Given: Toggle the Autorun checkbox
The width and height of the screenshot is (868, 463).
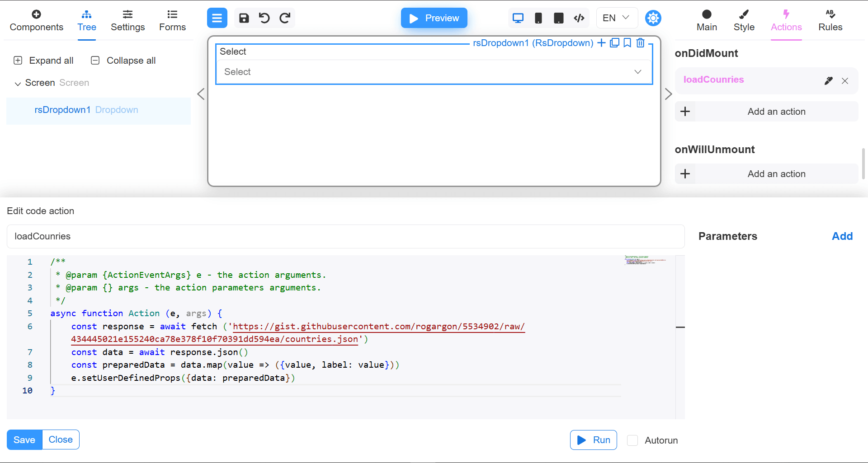Looking at the screenshot, I should 632,440.
